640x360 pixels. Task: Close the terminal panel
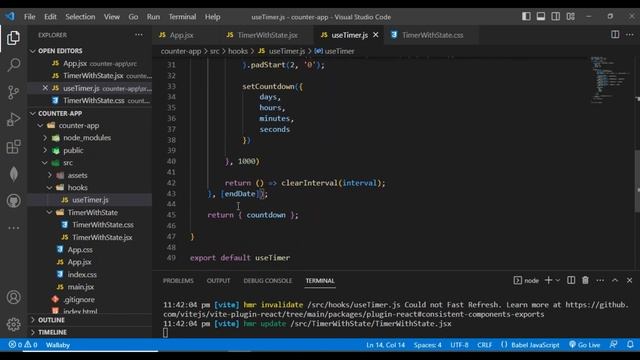tap(629, 280)
